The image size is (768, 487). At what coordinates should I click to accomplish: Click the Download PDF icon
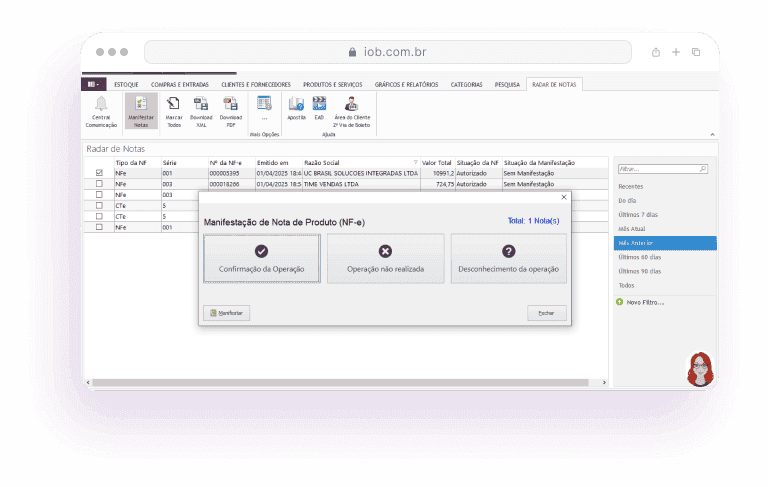click(231, 104)
